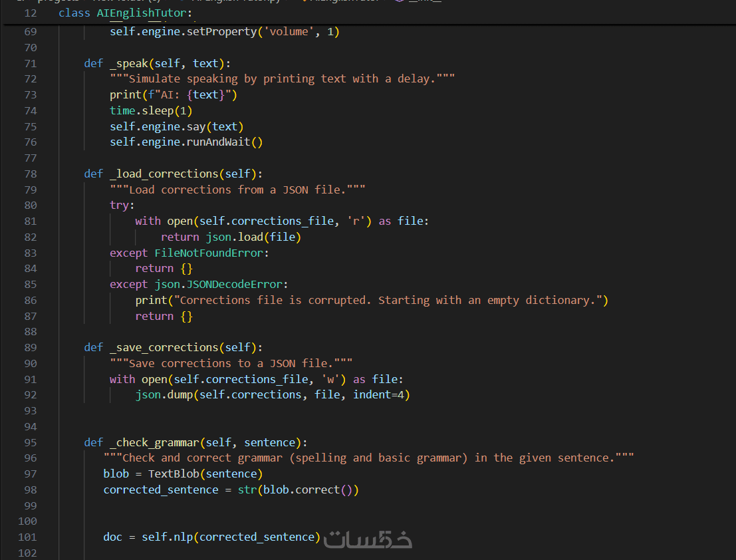The height and width of the screenshot is (560, 736).
Task: Click 'str(blob.correct())' expression
Action: click(299, 490)
